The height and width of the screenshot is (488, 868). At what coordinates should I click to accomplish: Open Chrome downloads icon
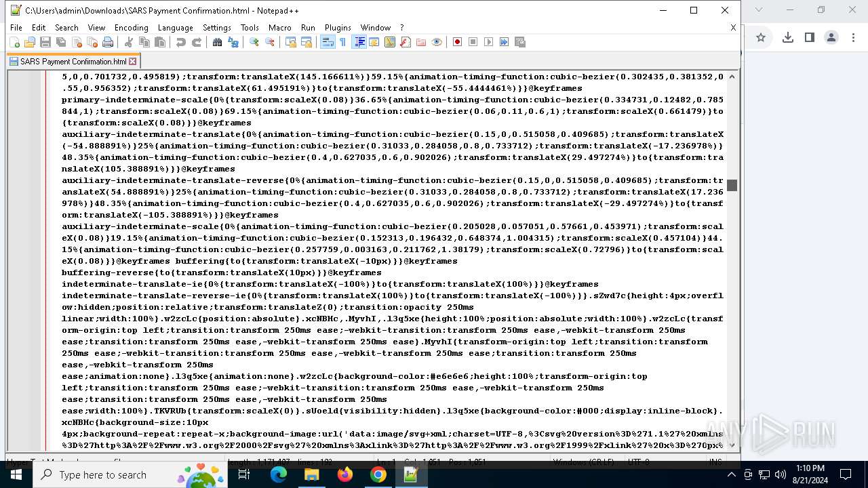coord(787,37)
